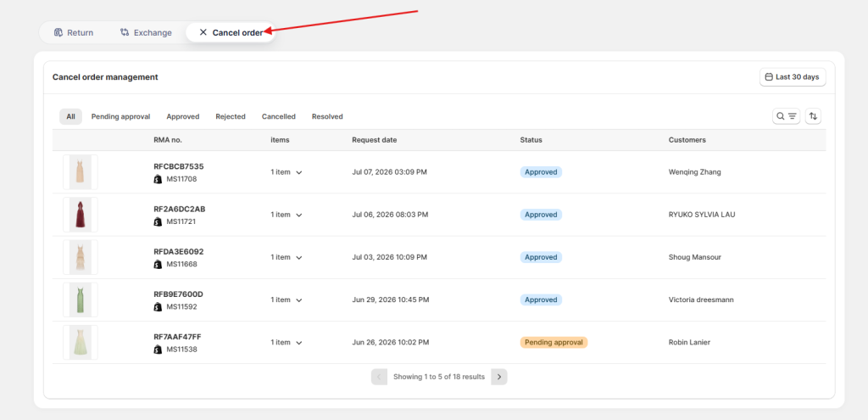
Task: Click request date Jun 26, 2026 10:02 PM
Action: (390, 343)
